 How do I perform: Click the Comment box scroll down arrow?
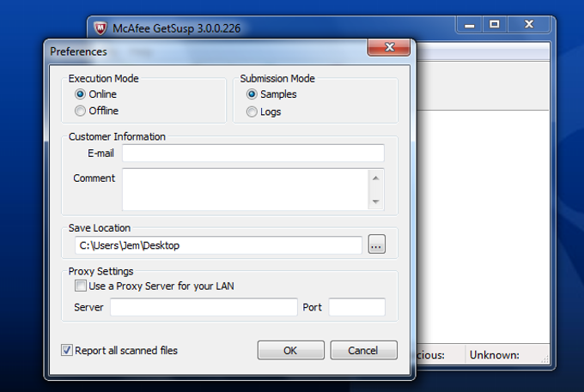(x=376, y=202)
